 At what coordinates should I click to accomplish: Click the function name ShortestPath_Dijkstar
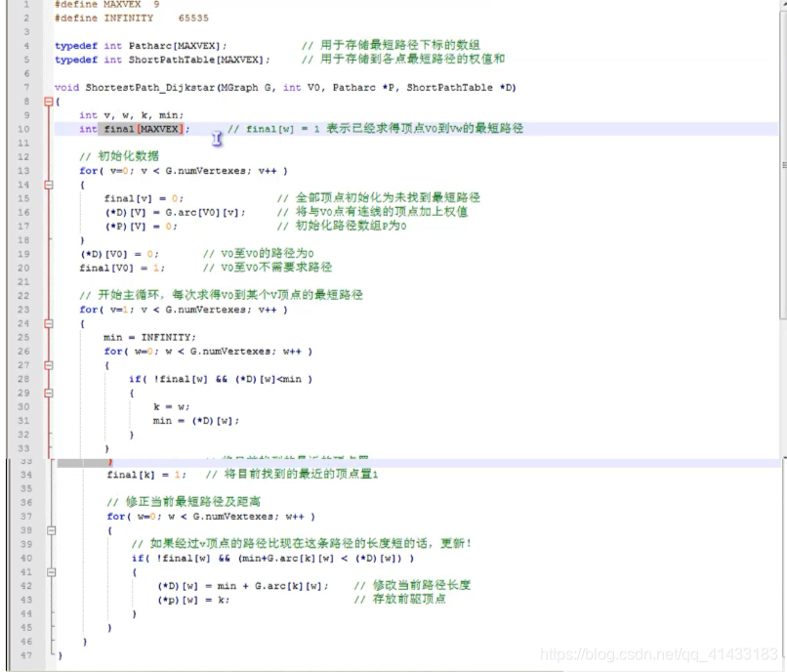tap(150, 87)
